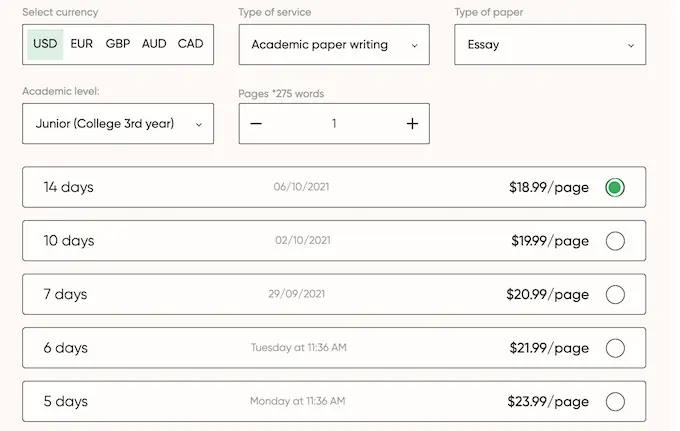Open the Type of service dropdown
Viewport: 680px width, 431px height.
[334, 45]
